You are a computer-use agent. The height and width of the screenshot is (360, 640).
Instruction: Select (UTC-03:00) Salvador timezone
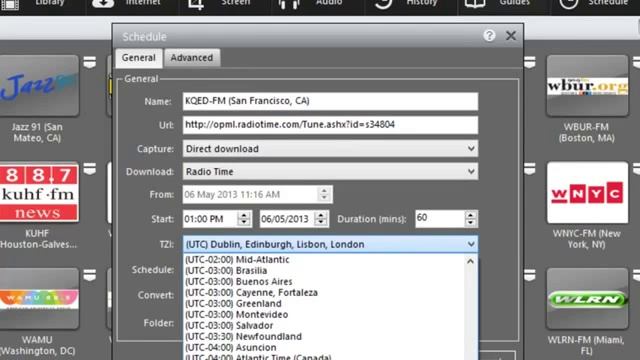point(323,326)
